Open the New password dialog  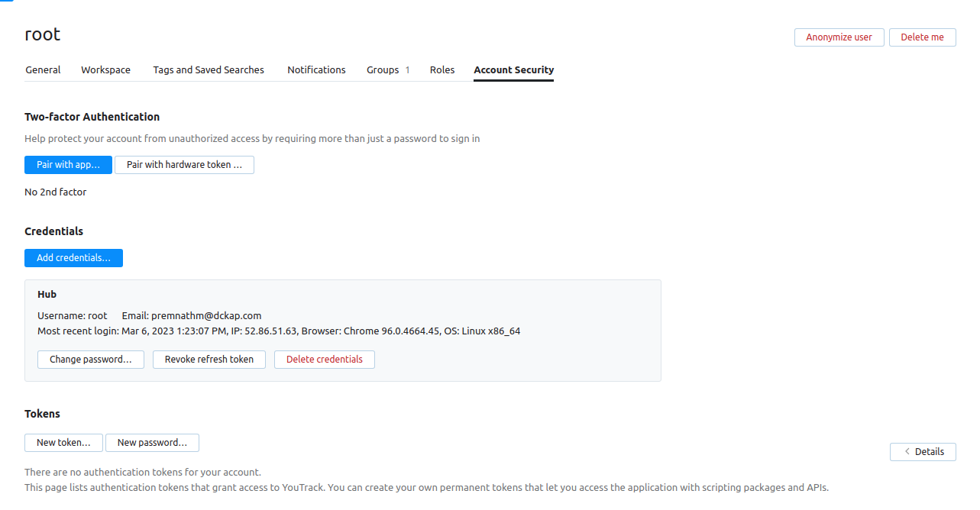pyautogui.click(x=152, y=442)
